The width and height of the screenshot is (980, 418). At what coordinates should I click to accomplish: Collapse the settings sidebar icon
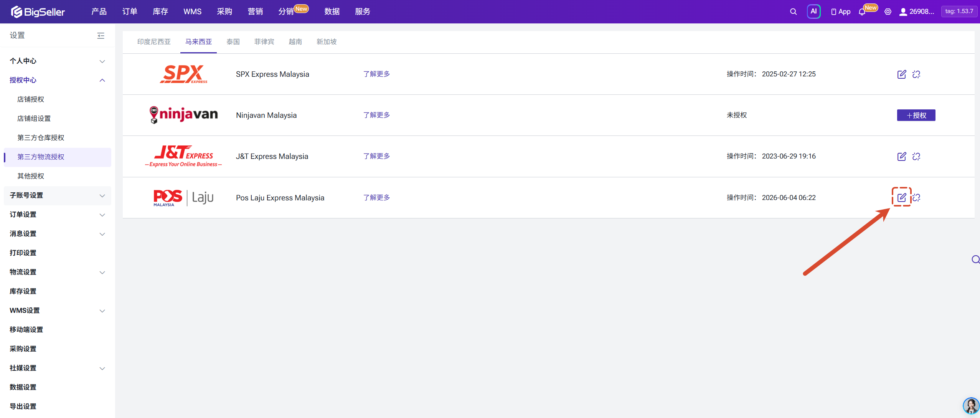[x=101, y=35]
